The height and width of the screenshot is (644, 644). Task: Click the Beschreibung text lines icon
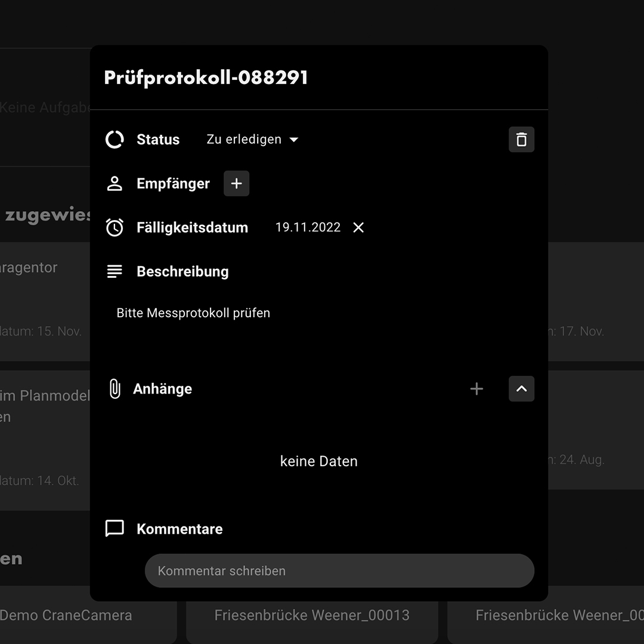click(x=114, y=272)
